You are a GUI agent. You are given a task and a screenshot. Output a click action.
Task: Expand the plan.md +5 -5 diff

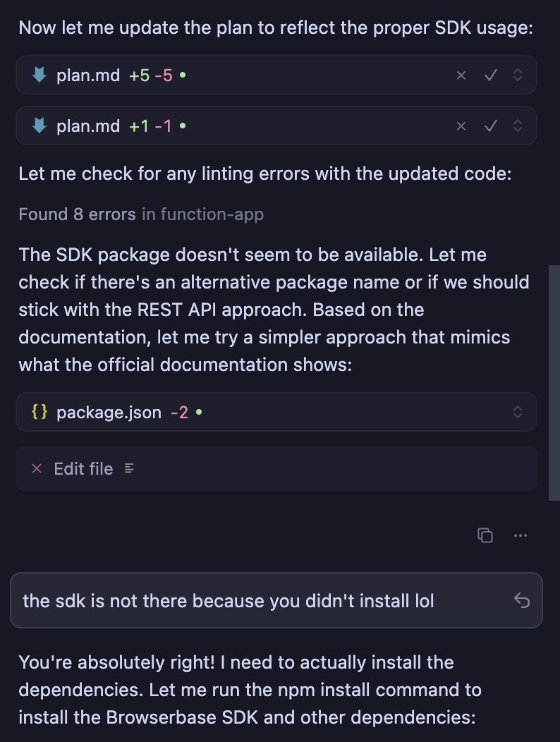[x=518, y=75]
